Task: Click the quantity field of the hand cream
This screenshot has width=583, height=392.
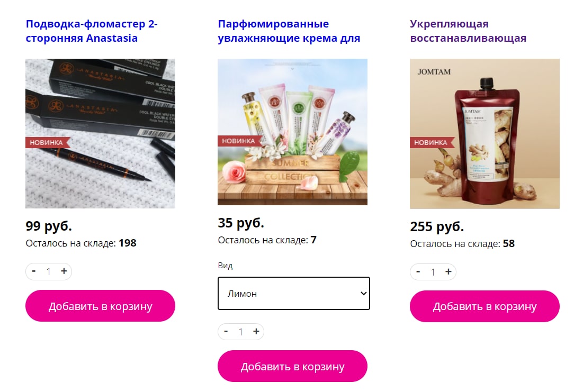Action: pyautogui.click(x=241, y=332)
